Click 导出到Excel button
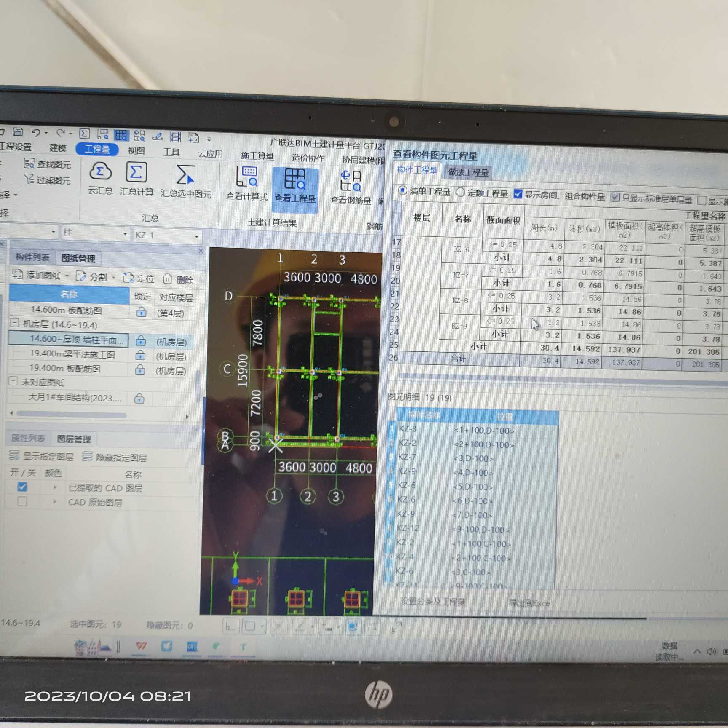 pos(530,603)
